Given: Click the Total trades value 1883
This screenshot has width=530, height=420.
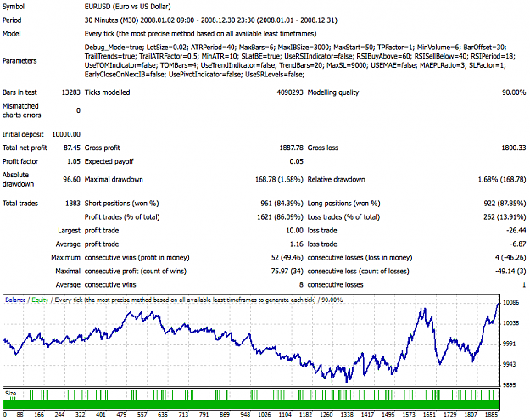Looking at the screenshot, I should click(x=73, y=204).
